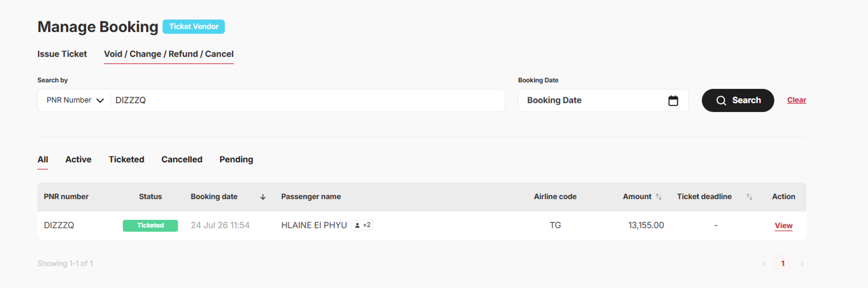Filter by Active bookings tab
Viewport: 868px width, 288px height.
click(78, 159)
